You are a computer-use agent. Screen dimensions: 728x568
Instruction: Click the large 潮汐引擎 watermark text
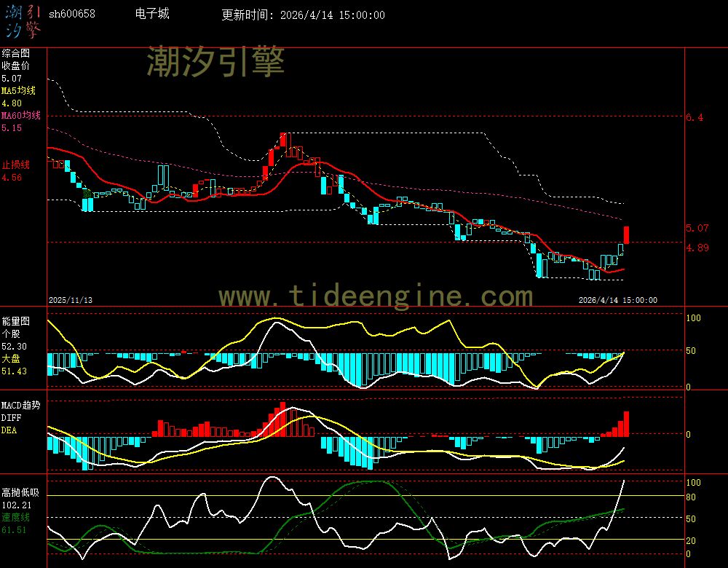(x=215, y=62)
